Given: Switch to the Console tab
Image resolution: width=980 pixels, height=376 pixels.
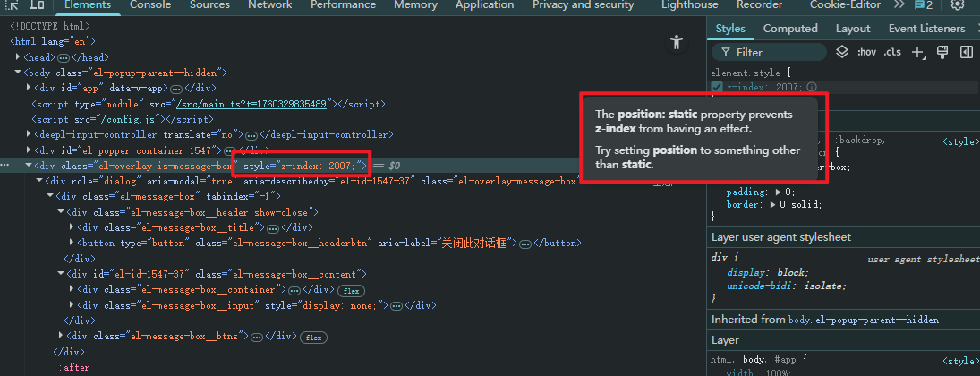Looking at the screenshot, I should point(150,5).
